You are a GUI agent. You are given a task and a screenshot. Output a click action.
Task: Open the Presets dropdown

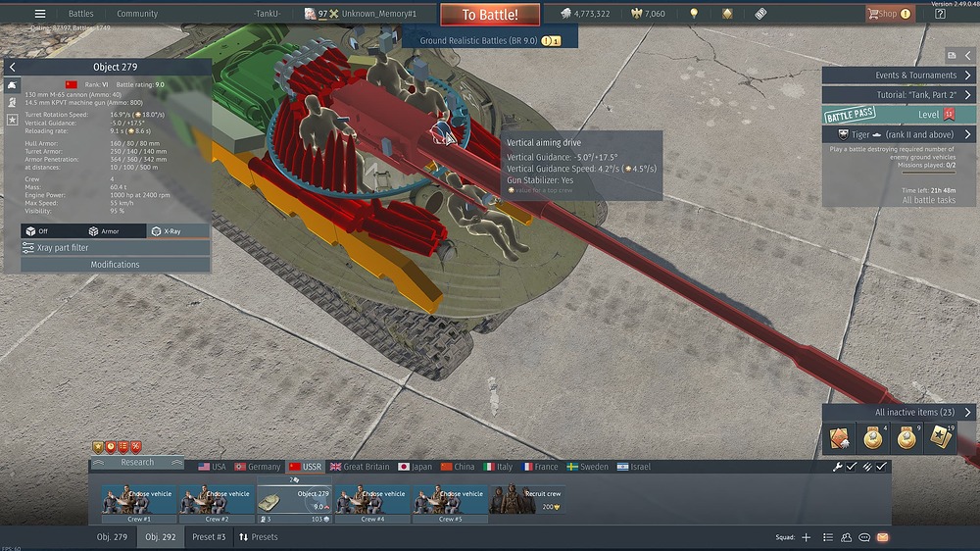[x=259, y=537]
